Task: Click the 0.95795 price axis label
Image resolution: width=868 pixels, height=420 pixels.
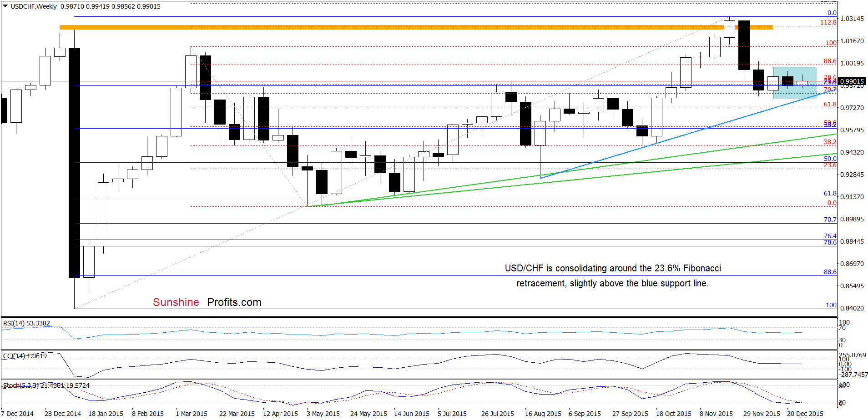Action: (852, 130)
